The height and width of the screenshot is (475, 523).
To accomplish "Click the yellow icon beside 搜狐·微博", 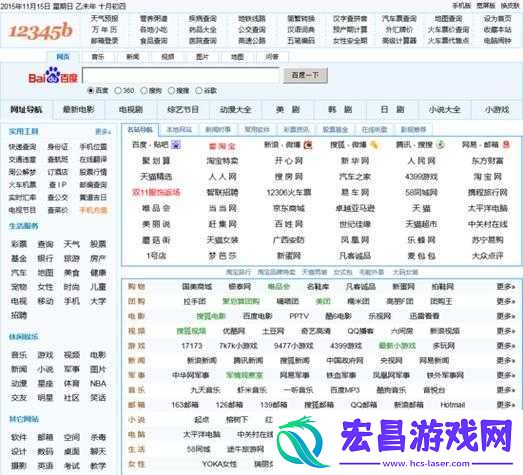I will [x=374, y=145].
